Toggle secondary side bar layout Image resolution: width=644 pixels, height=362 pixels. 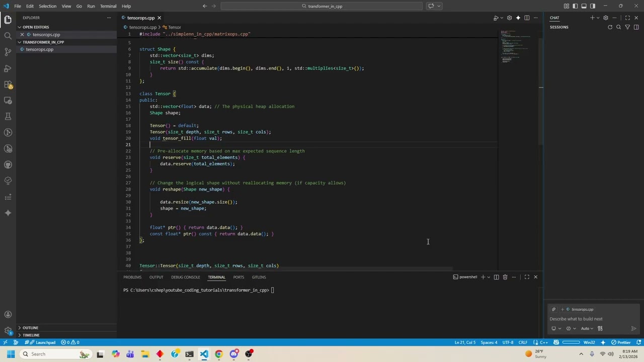pos(593,6)
